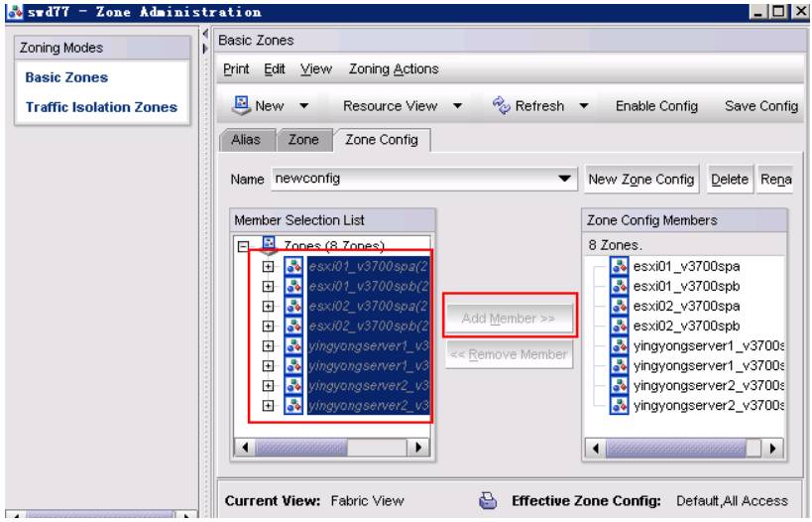The image size is (812, 522).
Task: Select esxi01_v3700spa in Zone Config Members
Action: 686,266
